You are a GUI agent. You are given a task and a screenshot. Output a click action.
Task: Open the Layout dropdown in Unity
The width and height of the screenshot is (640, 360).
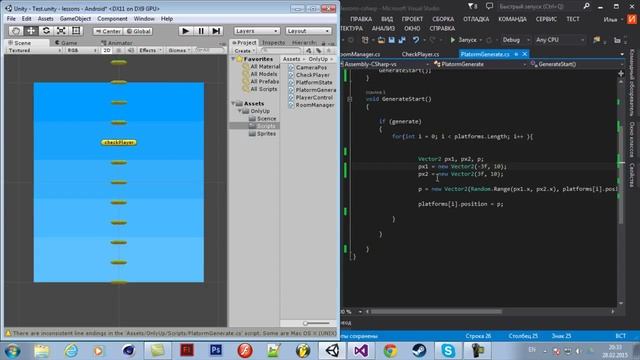tap(308, 31)
